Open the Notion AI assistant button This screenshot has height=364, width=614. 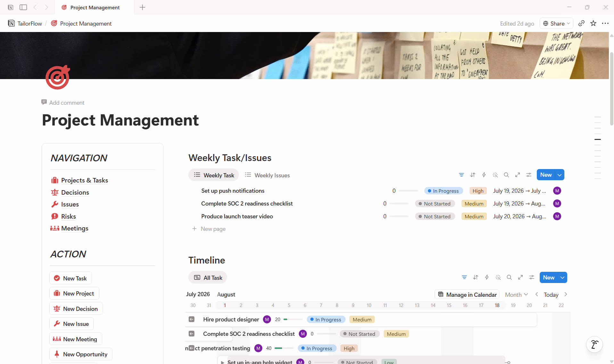[594, 344]
